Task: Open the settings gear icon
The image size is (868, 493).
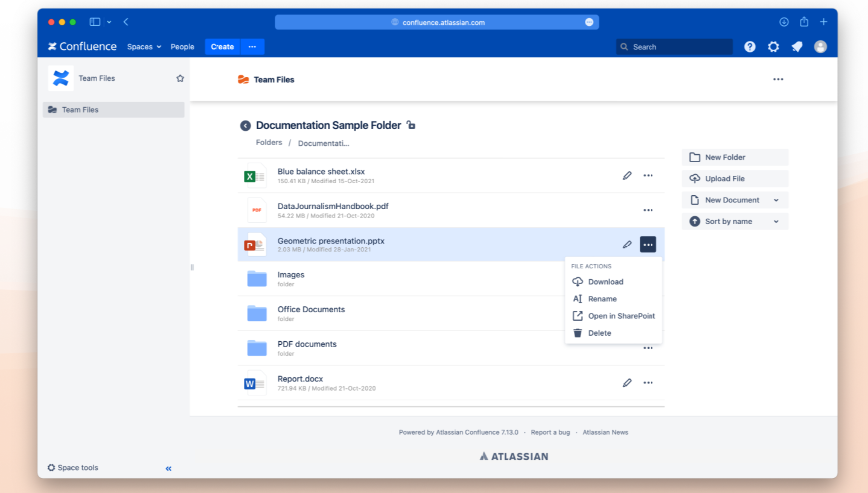Action: tap(773, 47)
